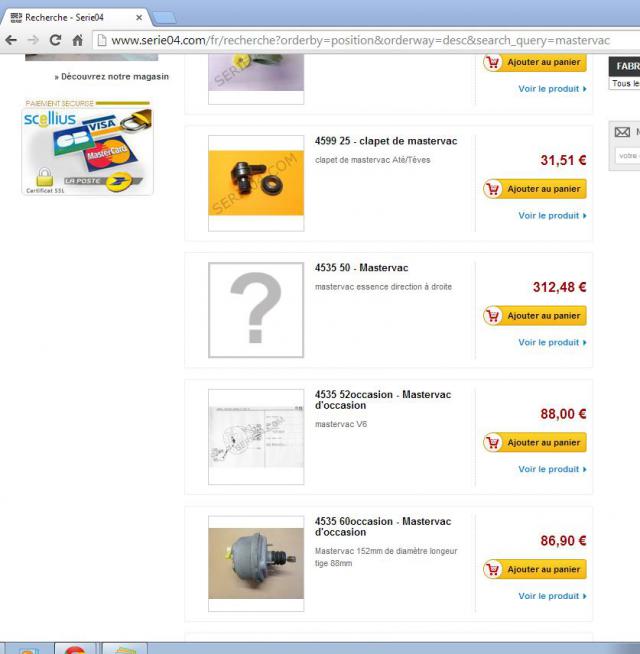The width and height of the screenshot is (640, 654).
Task: Add clapet de mastervac to cart
Action: (535, 189)
